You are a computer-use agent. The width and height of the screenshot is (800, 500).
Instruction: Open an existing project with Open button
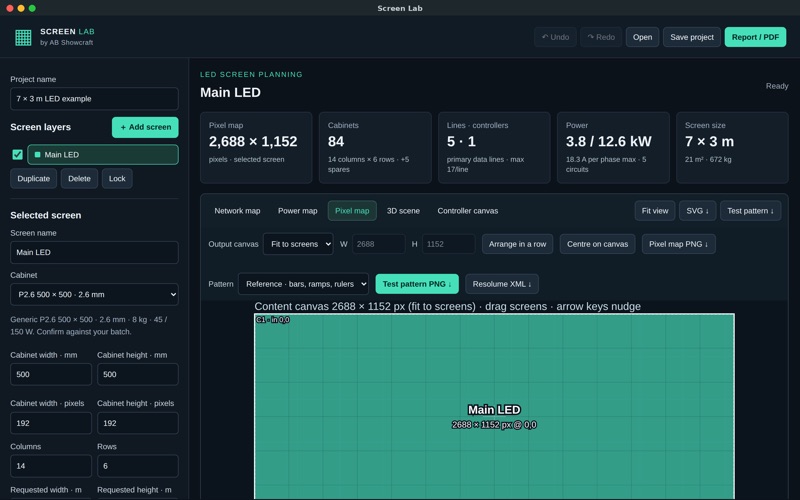[642, 37]
